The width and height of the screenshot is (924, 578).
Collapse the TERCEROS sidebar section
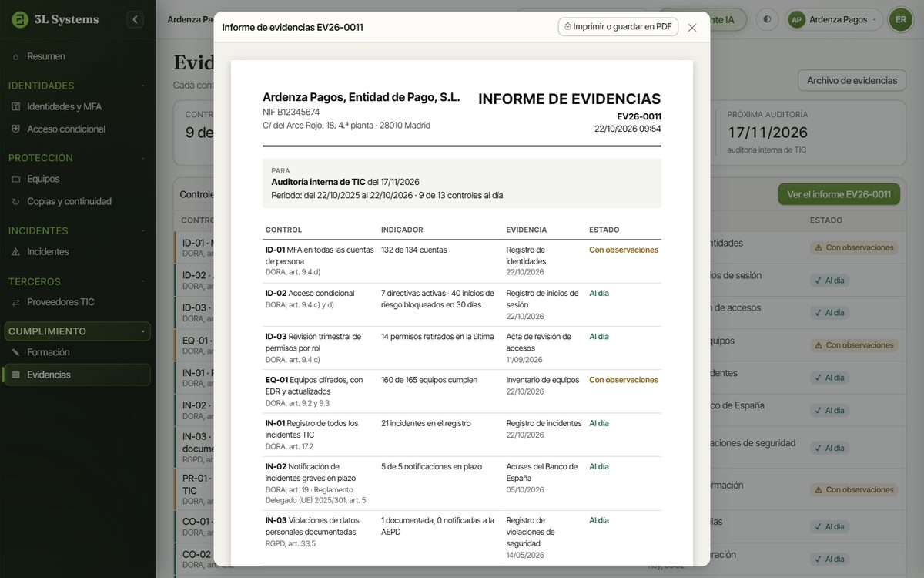pyautogui.click(x=142, y=281)
